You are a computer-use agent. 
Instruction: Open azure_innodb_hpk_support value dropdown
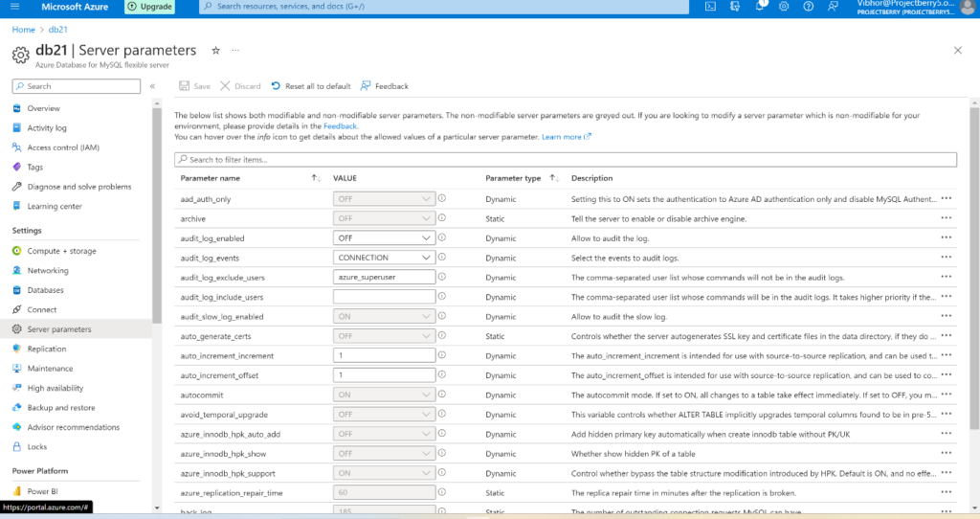point(384,473)
